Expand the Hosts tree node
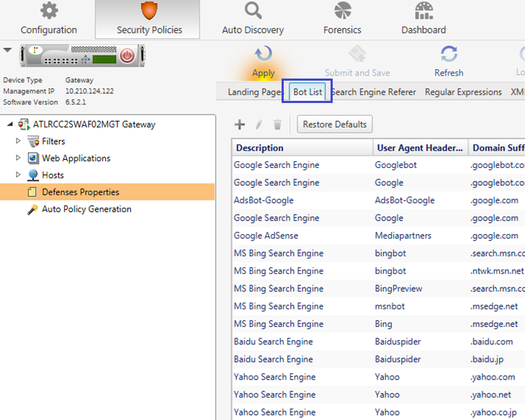 [x=19, y=174]
